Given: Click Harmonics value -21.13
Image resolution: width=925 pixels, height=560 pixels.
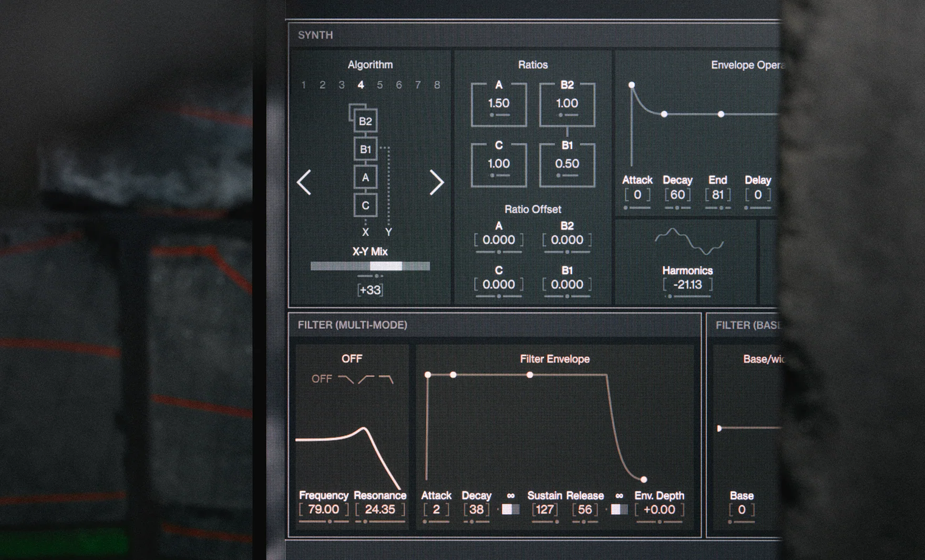Looking at the screenshot, I should [687, 285].
